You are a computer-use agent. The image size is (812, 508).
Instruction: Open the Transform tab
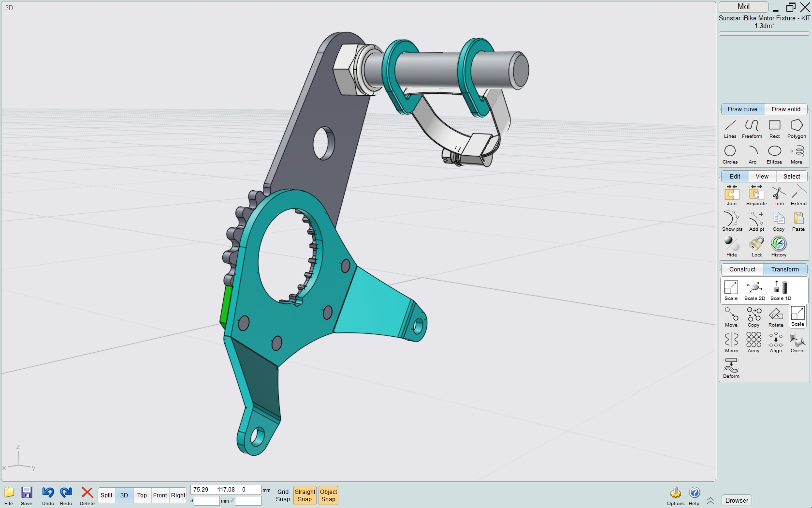(785, 269)
